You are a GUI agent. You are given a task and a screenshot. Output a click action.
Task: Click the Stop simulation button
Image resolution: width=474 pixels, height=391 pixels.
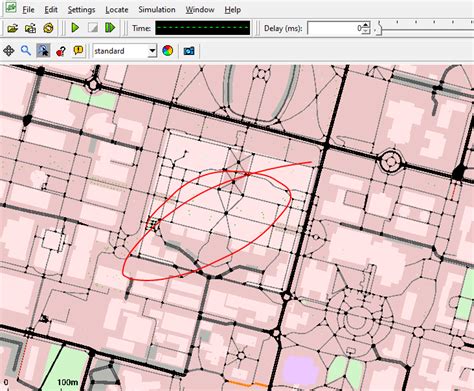click(93, 28)
